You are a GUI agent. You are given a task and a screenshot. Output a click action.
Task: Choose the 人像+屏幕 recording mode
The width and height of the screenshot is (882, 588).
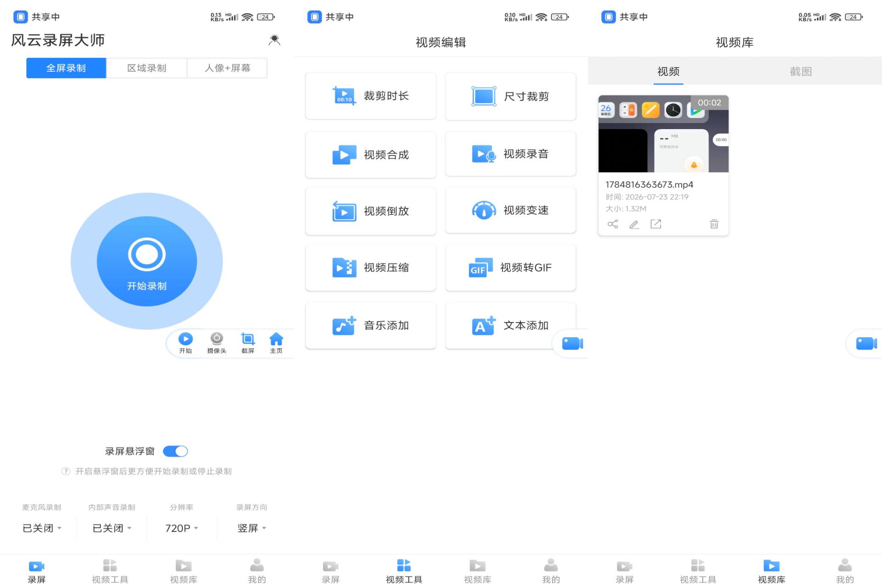pyautogui.click(x=227, y=68)
